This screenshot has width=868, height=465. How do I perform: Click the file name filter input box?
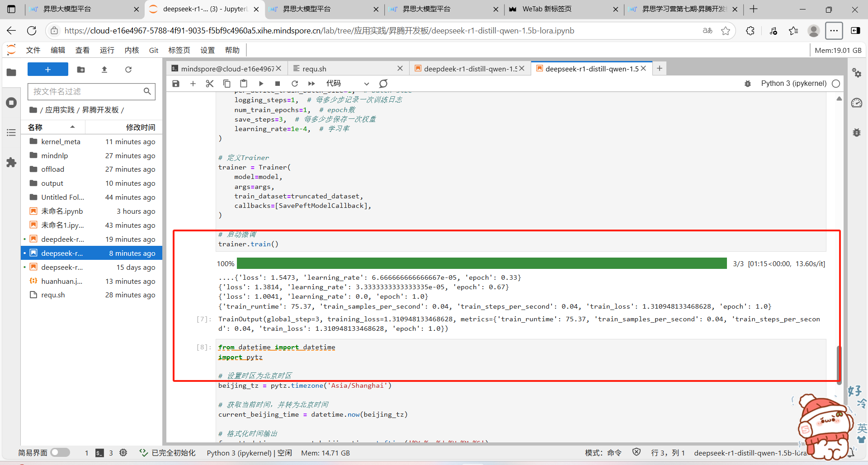click(87, 92)
